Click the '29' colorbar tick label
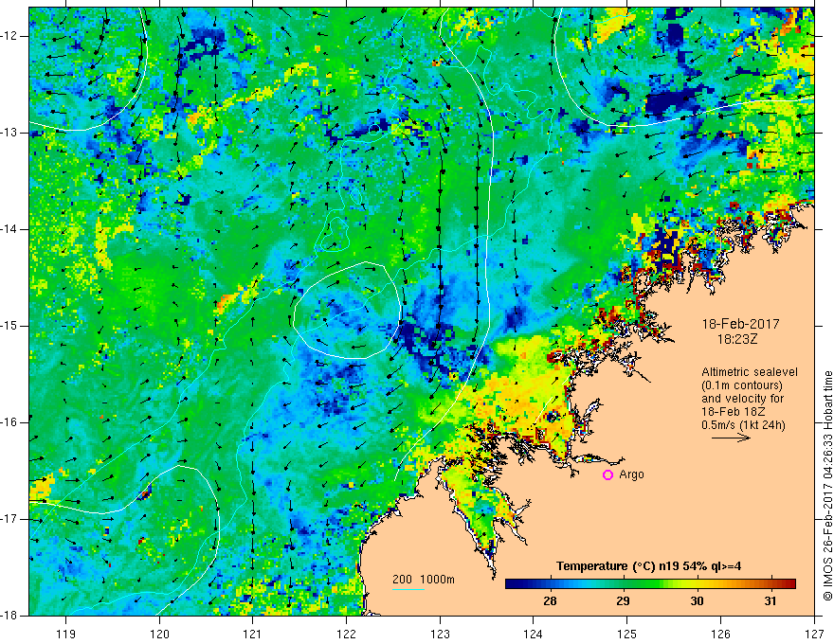 [623, 601]
